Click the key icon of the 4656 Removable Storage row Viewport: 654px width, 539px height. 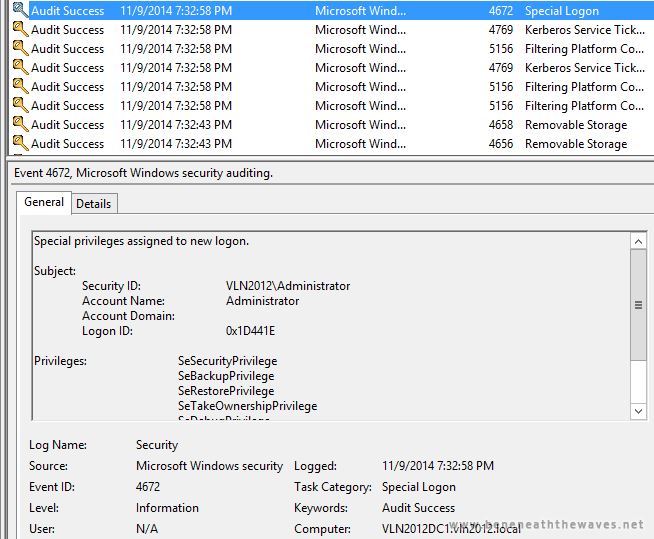[20, 143]
